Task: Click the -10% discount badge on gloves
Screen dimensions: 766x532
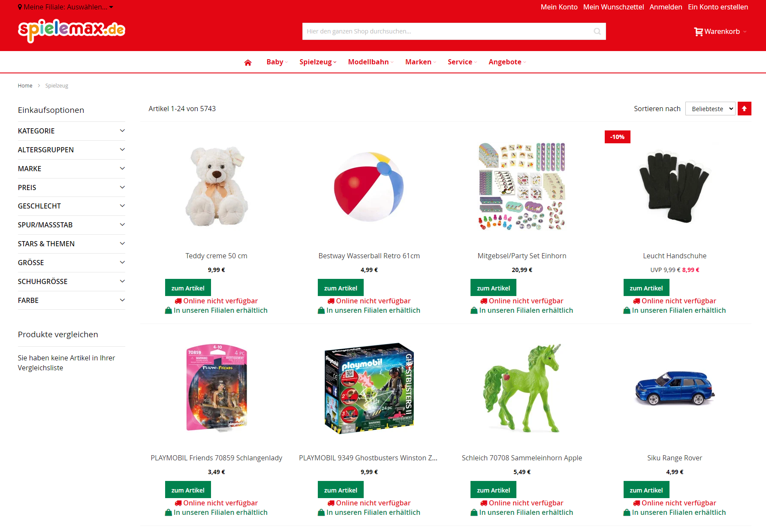Action: 618,137
